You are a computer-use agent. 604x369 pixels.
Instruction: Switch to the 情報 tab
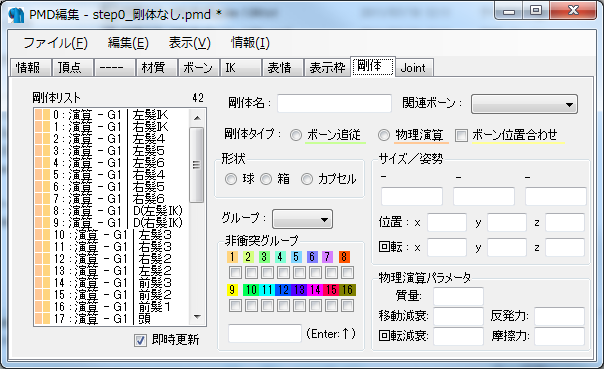[x=30, y=68]
